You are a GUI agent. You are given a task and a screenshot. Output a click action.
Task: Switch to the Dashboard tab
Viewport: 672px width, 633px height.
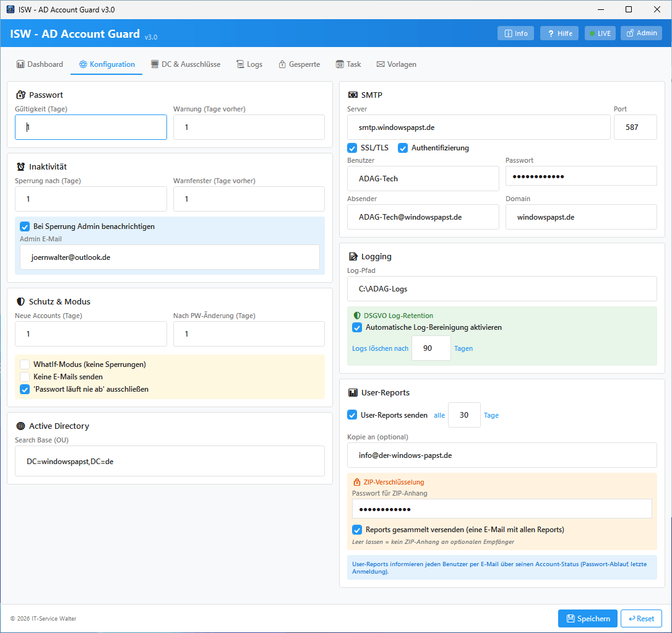(x=40, y=64)
